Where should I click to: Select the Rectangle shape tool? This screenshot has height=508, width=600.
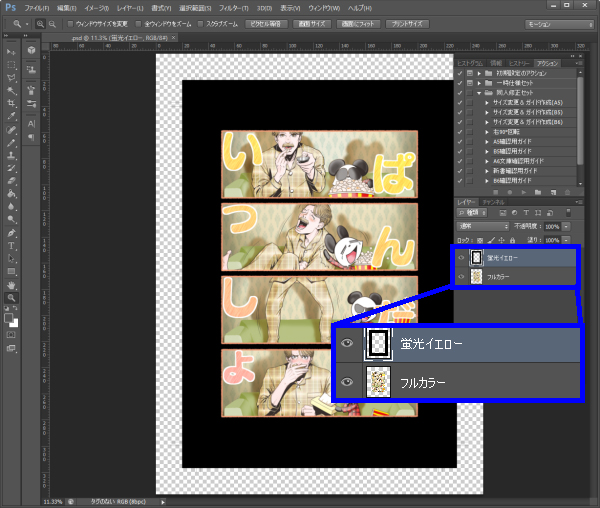click(x=11, y=272)
